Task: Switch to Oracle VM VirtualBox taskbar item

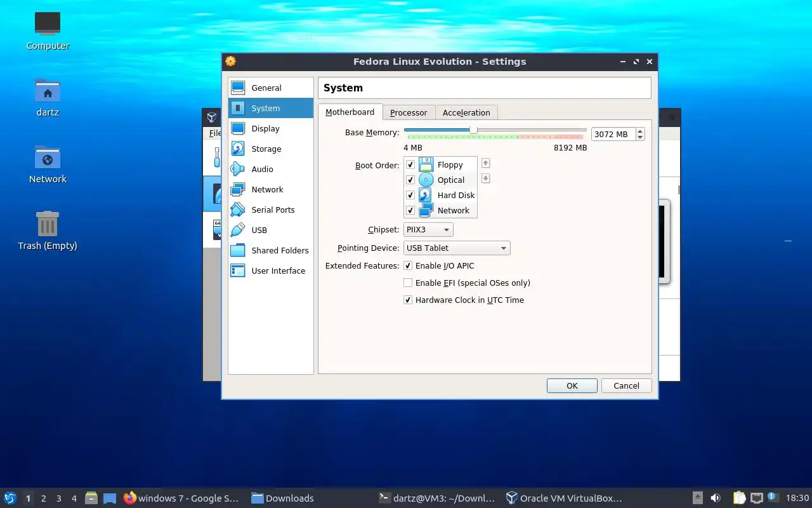Action: tap(564, 498)
